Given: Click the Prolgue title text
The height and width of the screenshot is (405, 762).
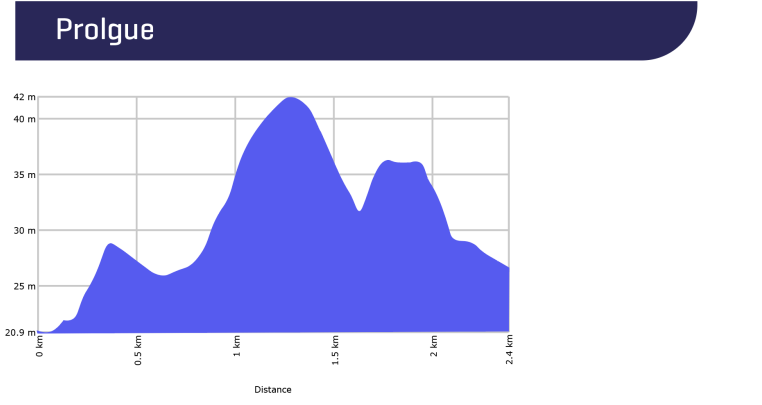Looking at the screenshot, I should click(105, 30).
